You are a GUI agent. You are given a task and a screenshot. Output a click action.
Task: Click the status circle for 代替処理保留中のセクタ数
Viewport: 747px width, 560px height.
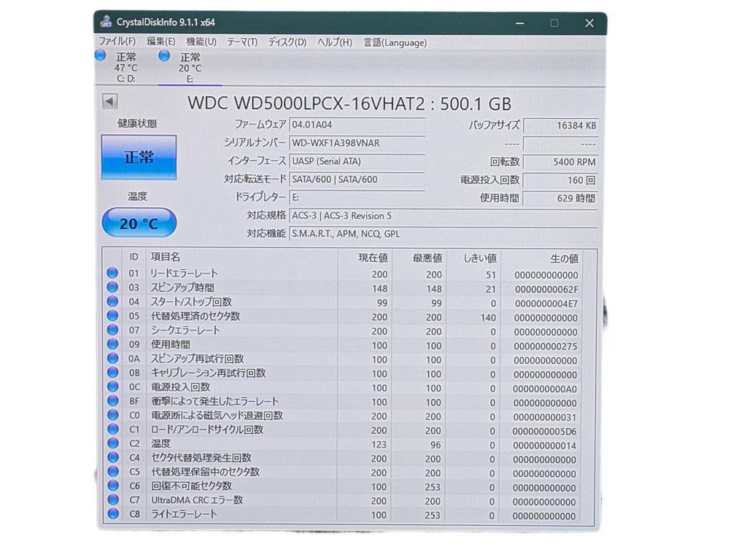(x=113, y=472)
